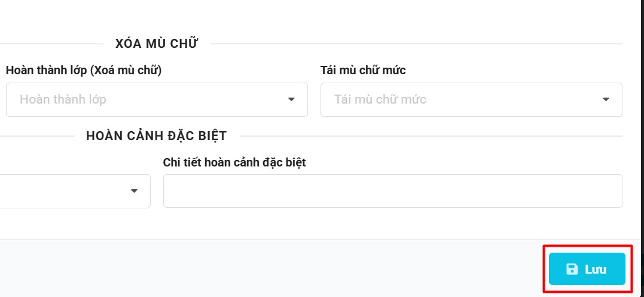The width and height of the screenshot is (644, 297).
Task: Click the bold "Tái mù chữ mức" field label
Action: click(x=363, y=70)
